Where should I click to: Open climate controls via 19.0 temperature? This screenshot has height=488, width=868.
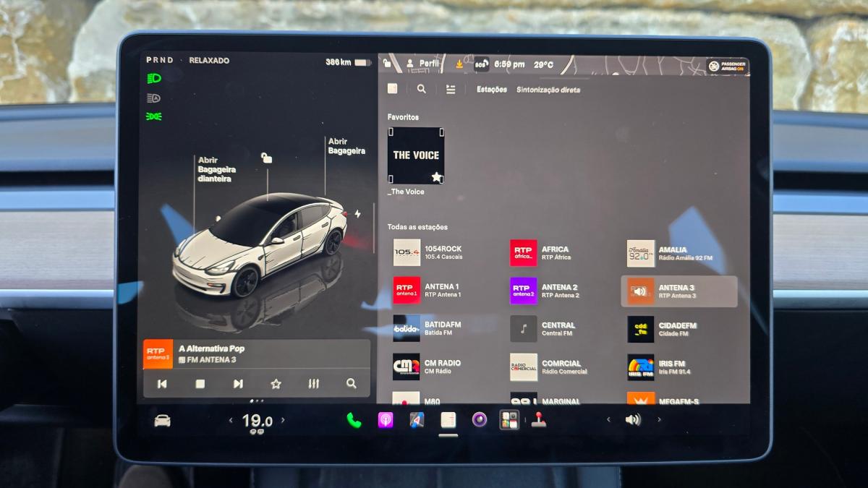[257, 421]
